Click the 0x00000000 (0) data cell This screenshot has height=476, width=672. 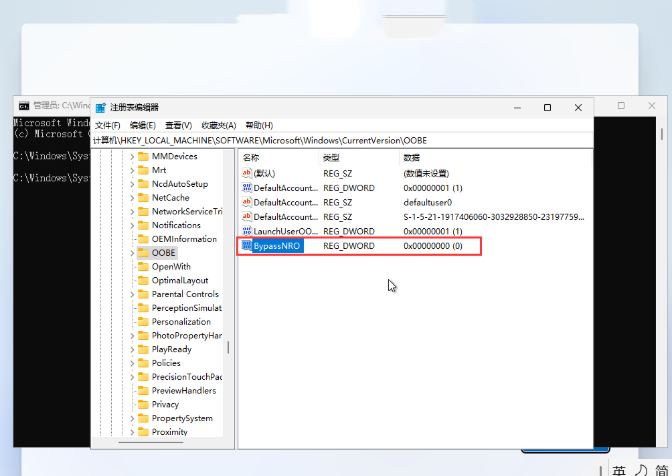(433, 246)
